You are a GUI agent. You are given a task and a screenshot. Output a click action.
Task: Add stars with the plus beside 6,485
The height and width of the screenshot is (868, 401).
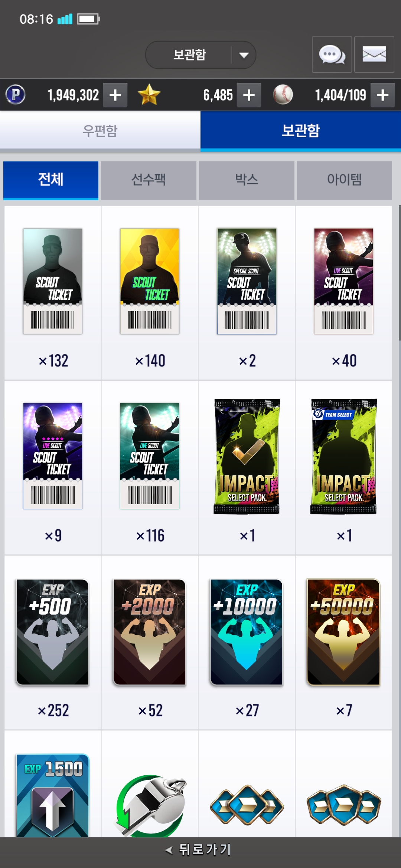249,95
